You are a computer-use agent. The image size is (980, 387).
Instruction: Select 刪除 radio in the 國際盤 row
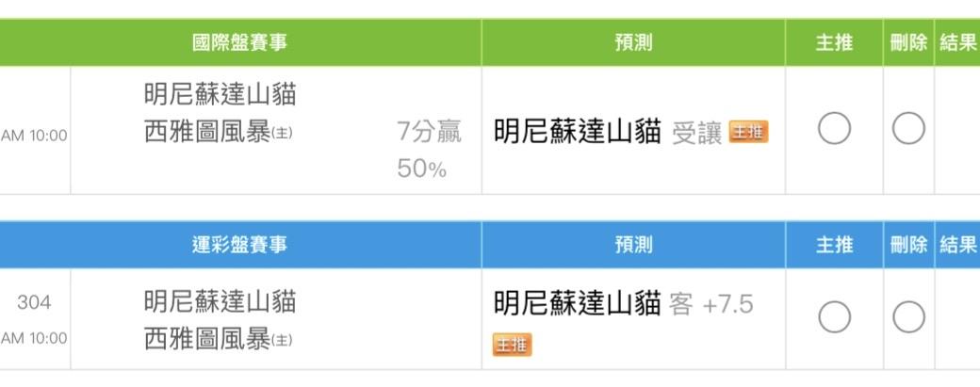pos(908,128)
